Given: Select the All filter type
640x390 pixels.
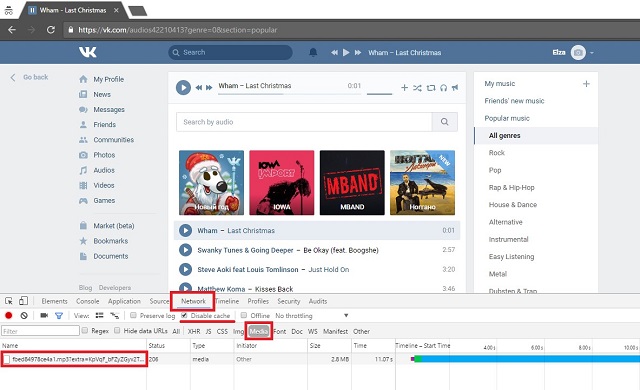Looking at the screenshot, I should pyautogui.click(x=176, y=331).
